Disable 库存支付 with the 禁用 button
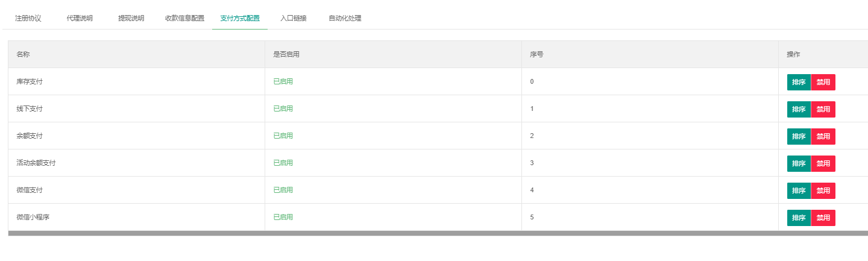 tap(823, 82)
